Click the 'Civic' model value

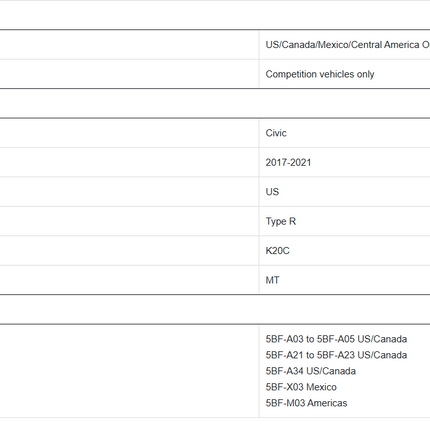point(276,133)
